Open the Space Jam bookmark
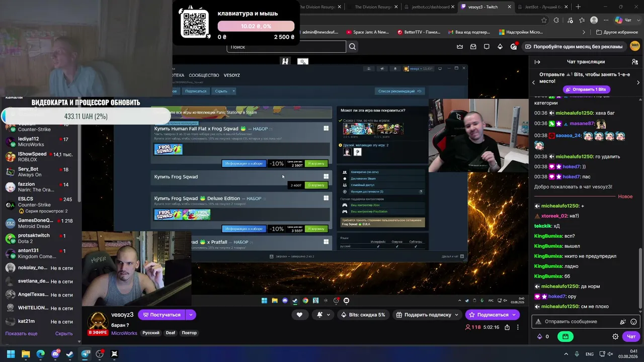 (367, 32)
